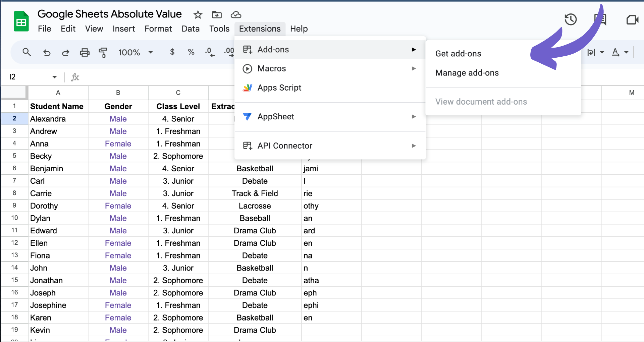Open the Help menu

pos(299,29)
